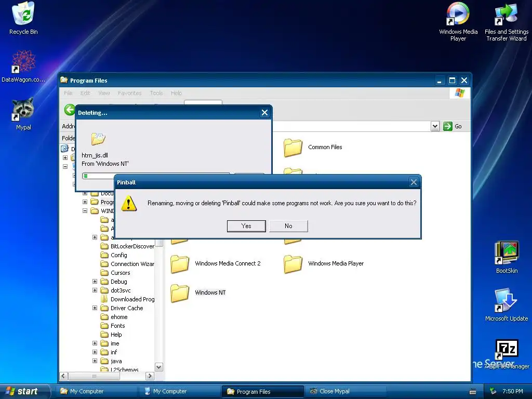This screenshot has height=399, width=532.
Task: Open the BootSkin desktop shortcut
Action: [507, 257]
